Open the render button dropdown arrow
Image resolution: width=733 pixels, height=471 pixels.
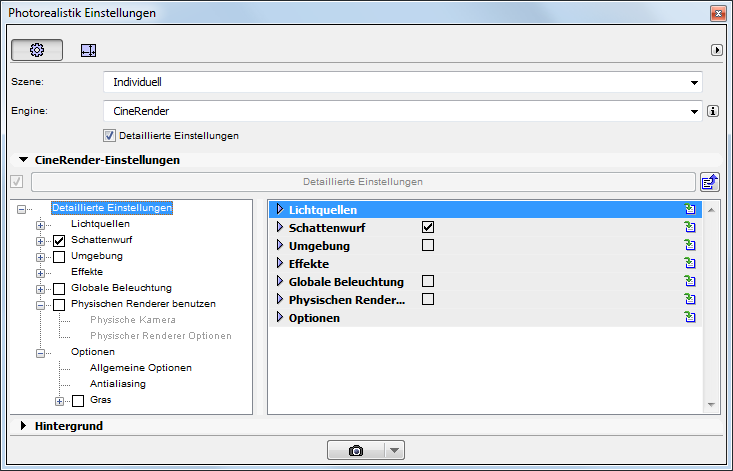click(395, 450)
